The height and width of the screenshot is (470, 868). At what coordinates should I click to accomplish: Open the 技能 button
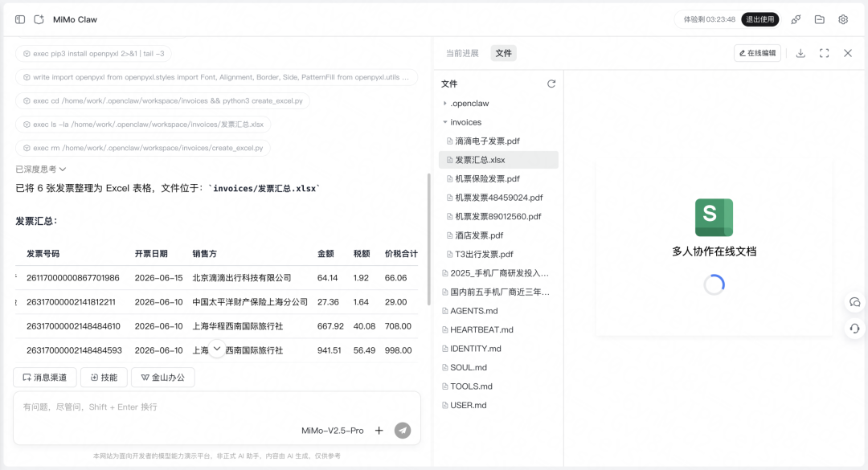104,378
